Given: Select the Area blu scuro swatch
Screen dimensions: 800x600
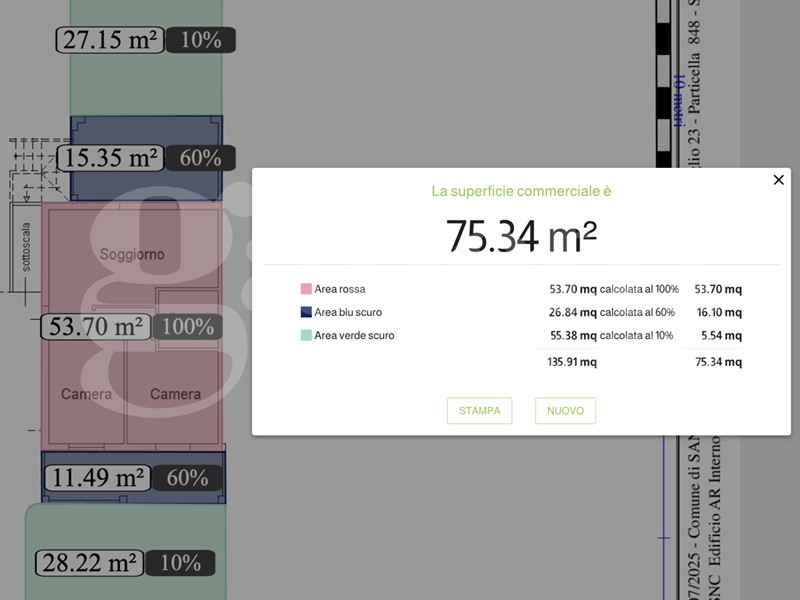Looking at the screenshot, I should tap(306, 312).
